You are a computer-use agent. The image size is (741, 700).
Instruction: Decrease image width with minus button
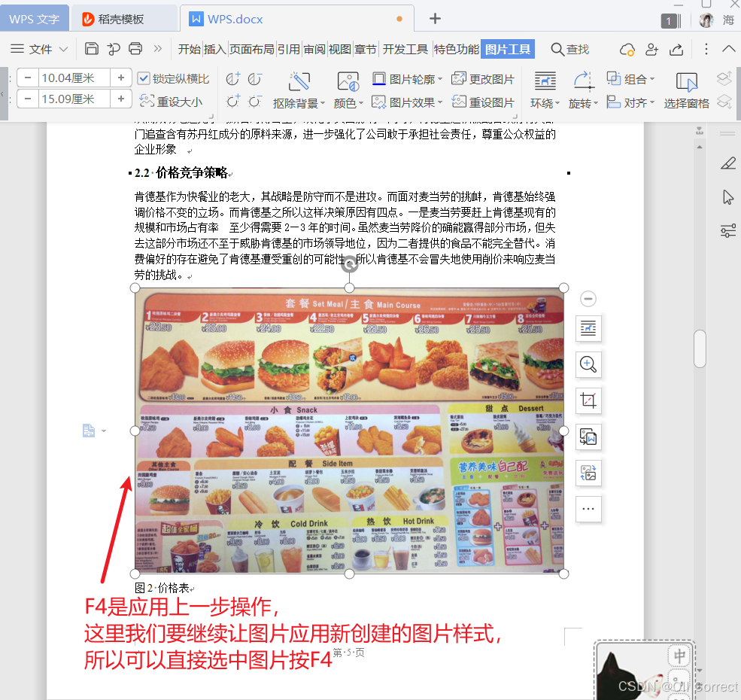point(28,99)
